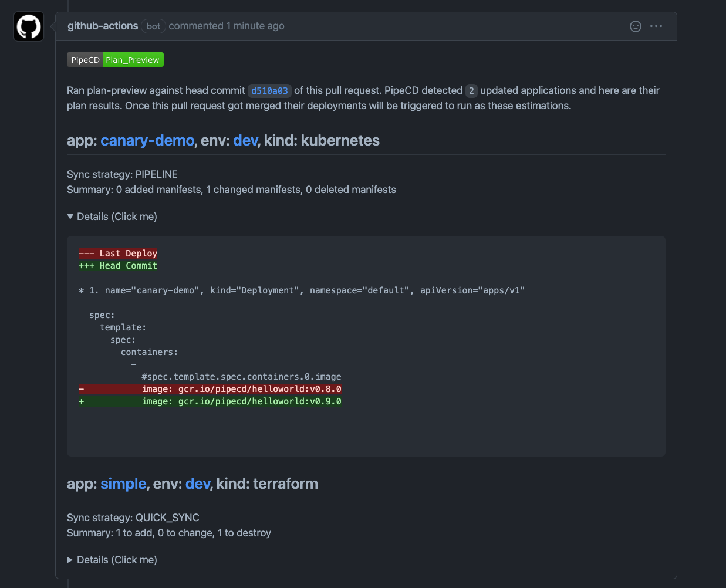Expand the terraform Details section

coord(112,560)
